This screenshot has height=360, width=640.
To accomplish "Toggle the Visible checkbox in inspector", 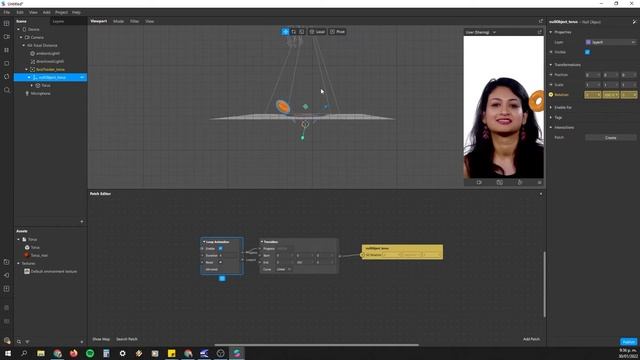I will 587,52.
